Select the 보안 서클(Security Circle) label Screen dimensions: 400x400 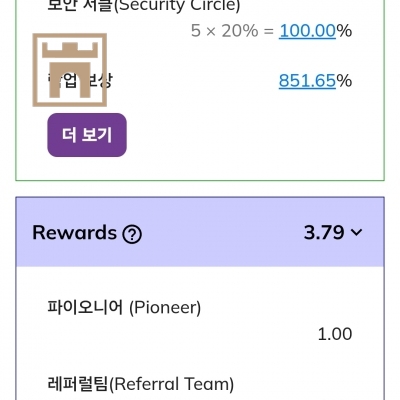[144, 6]
